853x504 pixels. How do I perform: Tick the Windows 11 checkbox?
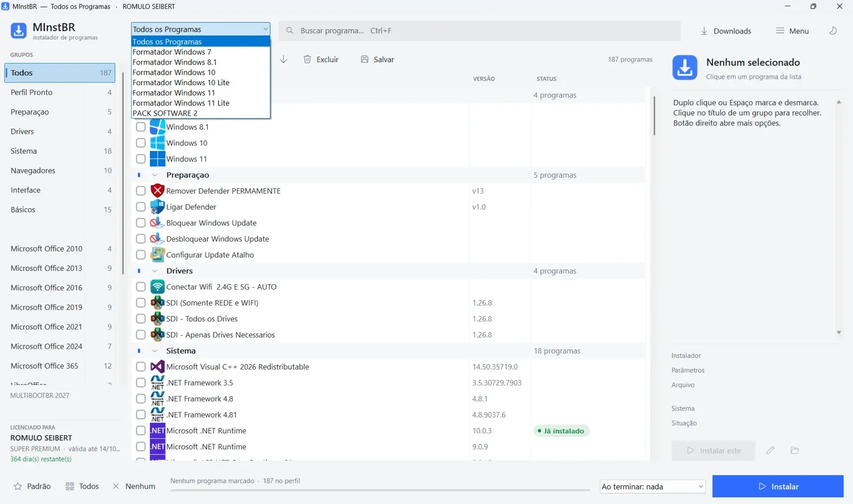click(x=141, y=159)
